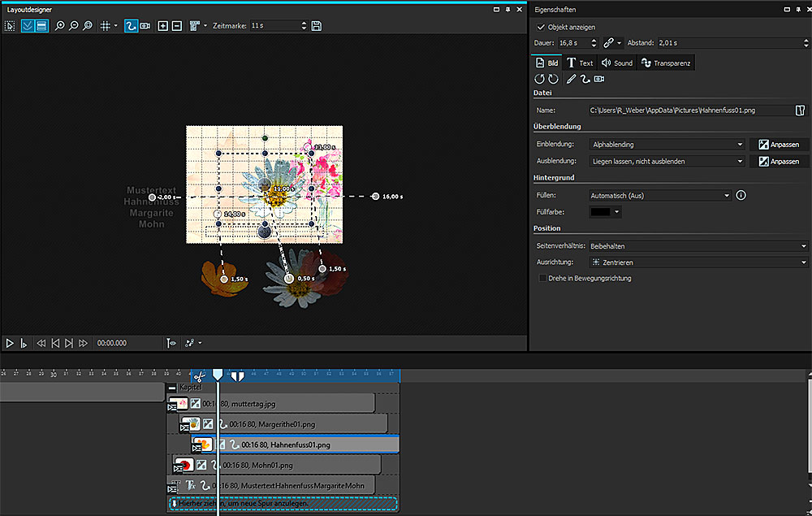Open the Ausrichtung Zentrieren dropdown

click(x=698, y=262)
